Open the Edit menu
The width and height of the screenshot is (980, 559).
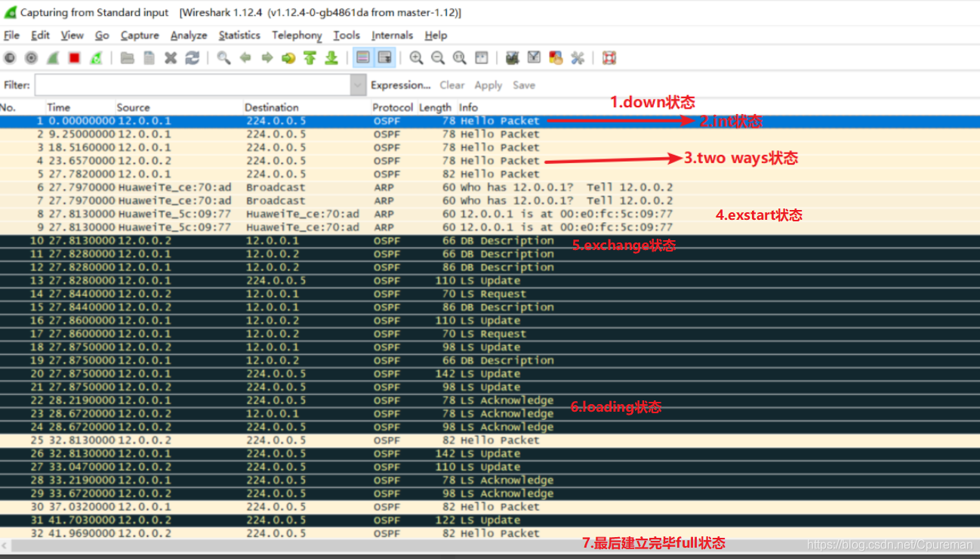pyautogui.click(x=41, y=36)
